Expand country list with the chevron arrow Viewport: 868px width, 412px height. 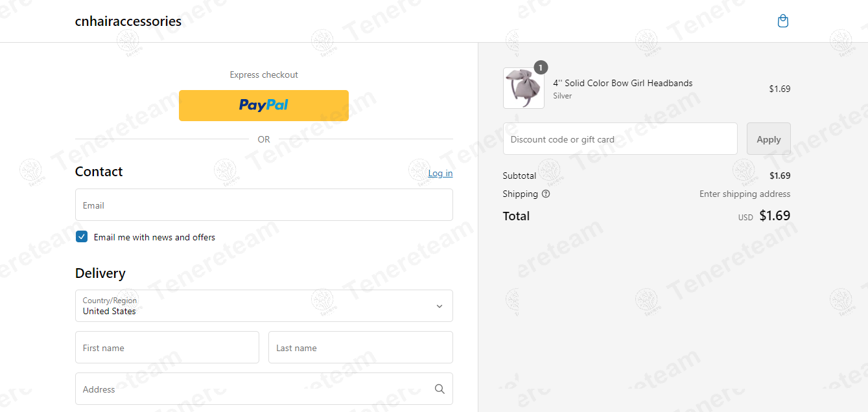(440, 306)
